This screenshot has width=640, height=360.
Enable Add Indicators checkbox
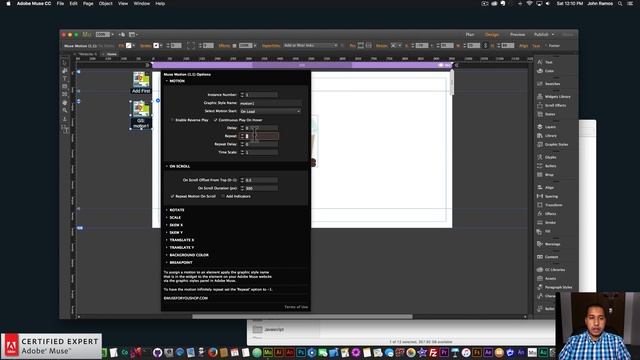coord(223,196)
